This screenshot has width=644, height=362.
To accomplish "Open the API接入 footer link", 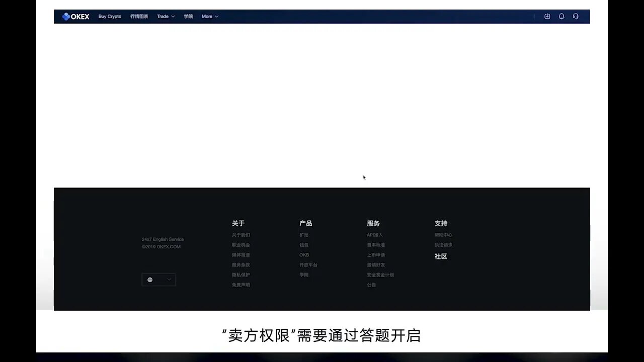I will [x=375, y=235].
